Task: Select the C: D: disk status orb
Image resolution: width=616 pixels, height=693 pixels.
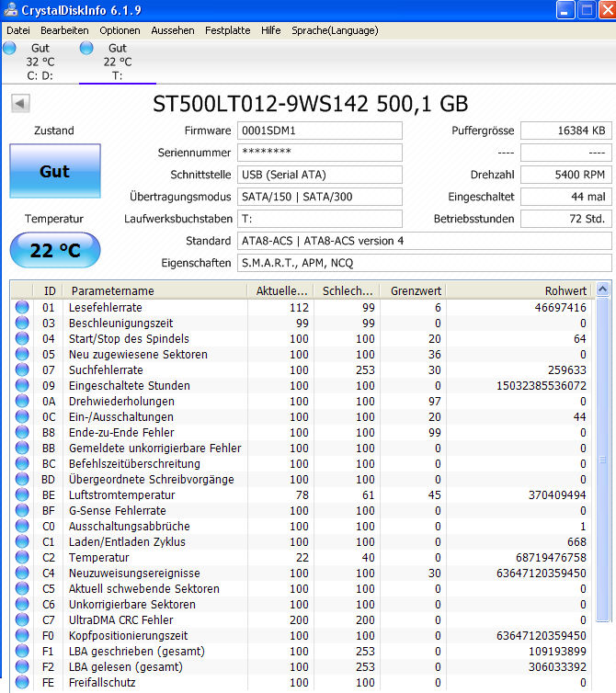Action: (9, 48)
